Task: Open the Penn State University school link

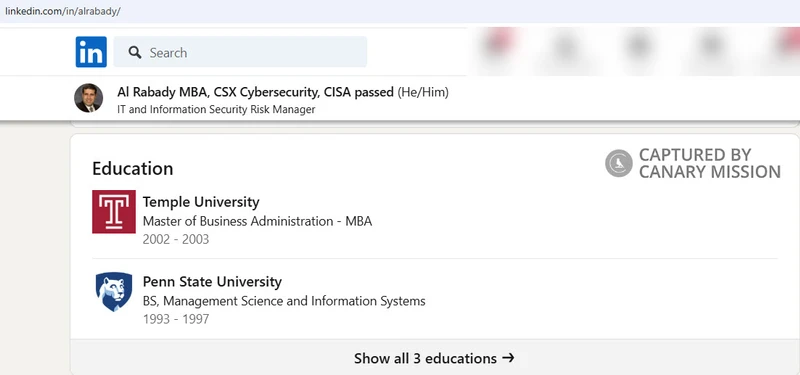Action: click(212, 282)
